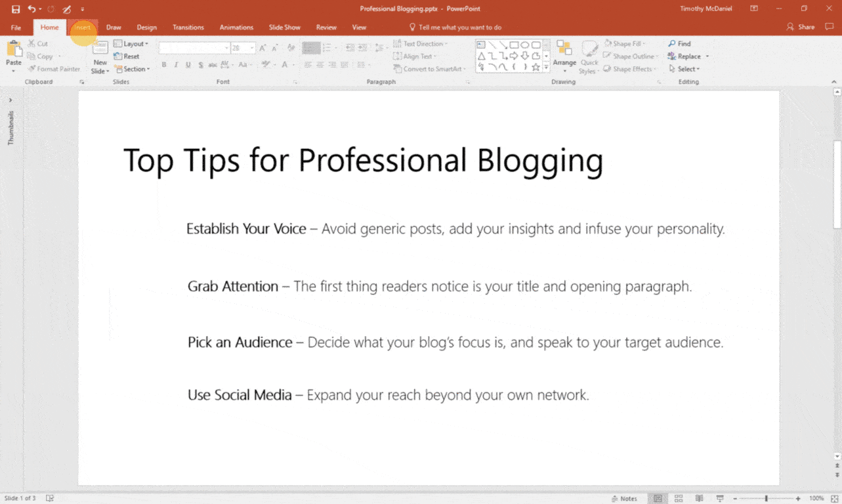Viewport: 842px width, 504px height.
Task: Start Slide Show from status bar icon
Action: [x=720, y=499]
